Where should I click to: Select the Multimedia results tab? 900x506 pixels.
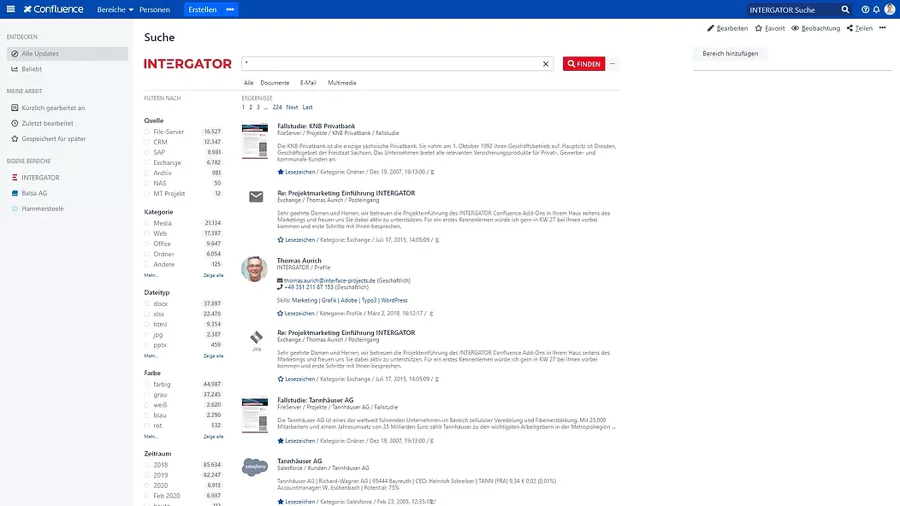point(342,83)
